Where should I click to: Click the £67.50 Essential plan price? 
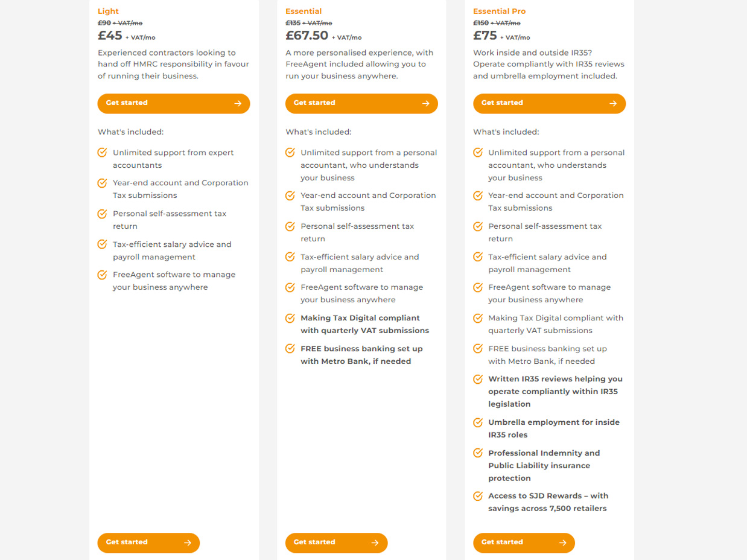(x=307, y=36)
